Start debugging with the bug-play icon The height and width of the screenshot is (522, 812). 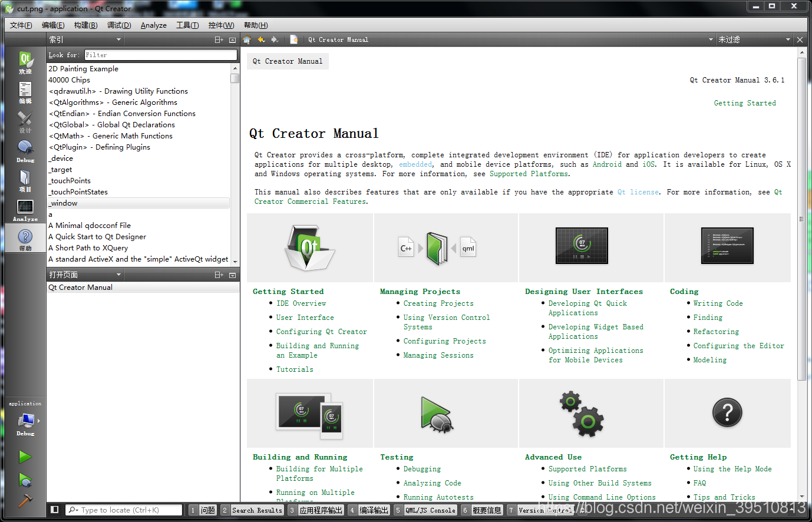[25, 480]
